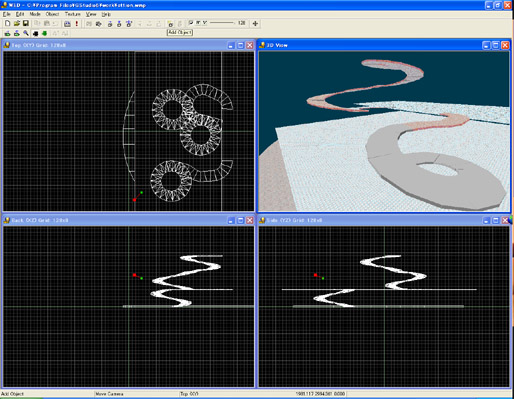The image size is (514, 399).
Task: Maximize the 3D View panel
Action: click(496, 45)
